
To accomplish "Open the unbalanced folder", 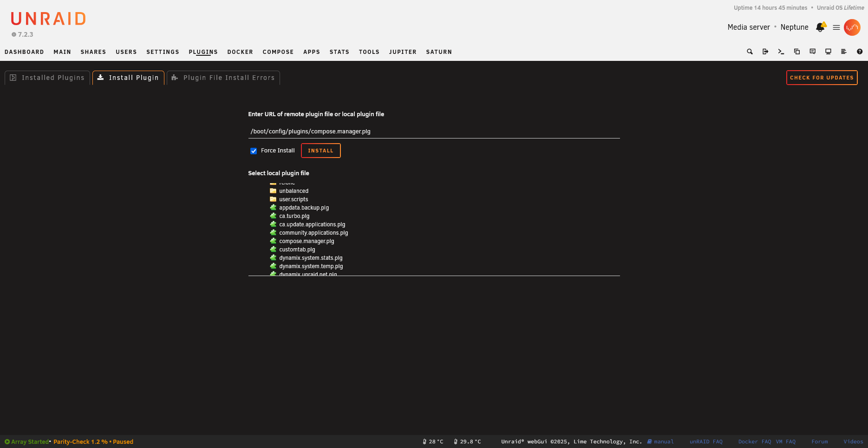I will [294, 191].
